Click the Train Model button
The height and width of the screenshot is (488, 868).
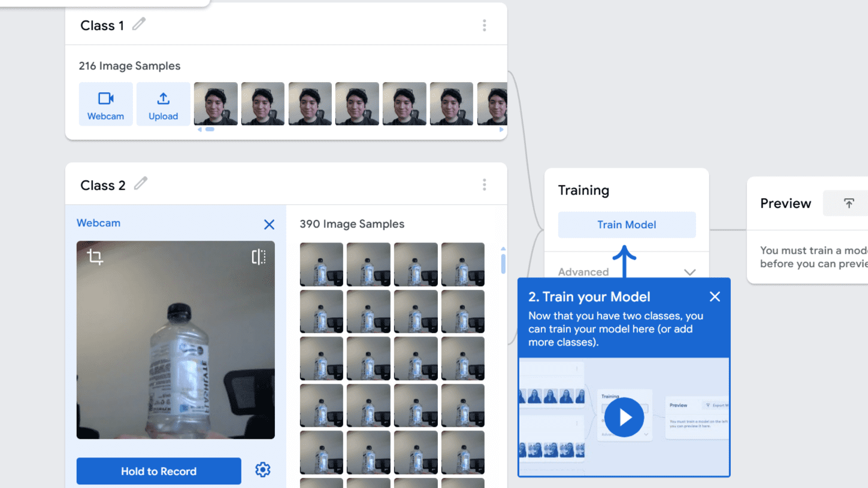pyautogui.click(x=627, y=225)
